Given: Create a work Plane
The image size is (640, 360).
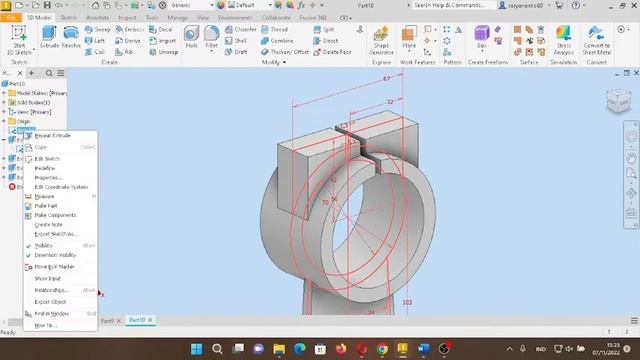Looking at the screenshot, I should click(409, 37).
